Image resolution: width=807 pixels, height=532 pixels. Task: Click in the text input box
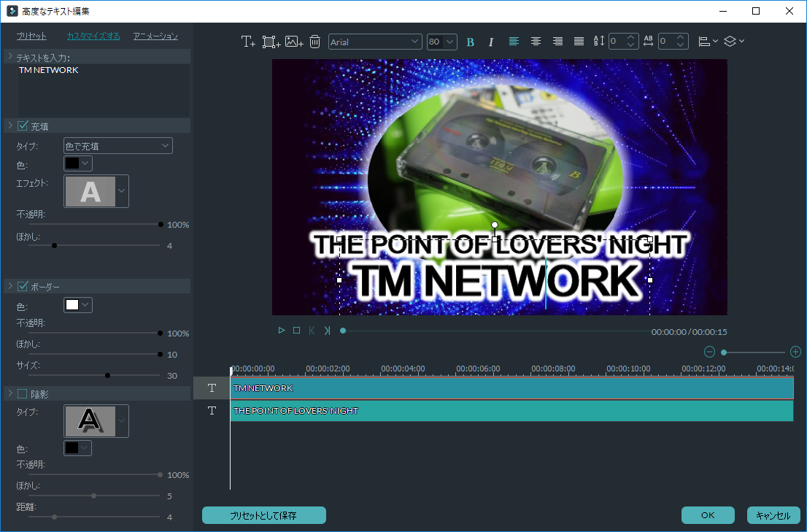click(104, 90)
